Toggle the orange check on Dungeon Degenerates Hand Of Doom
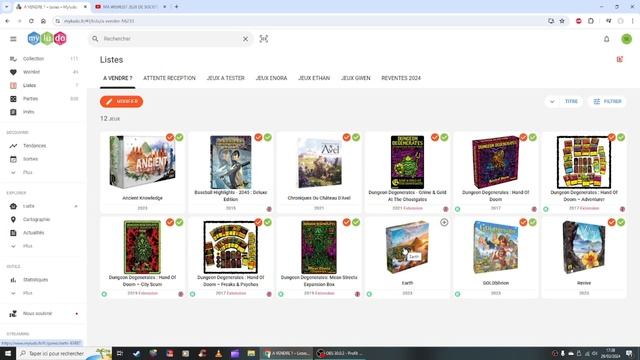 [x=523, y=138]
